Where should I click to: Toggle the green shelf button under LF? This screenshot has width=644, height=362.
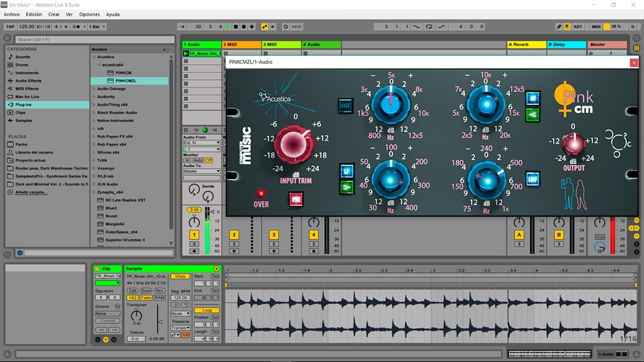point(346,187)
